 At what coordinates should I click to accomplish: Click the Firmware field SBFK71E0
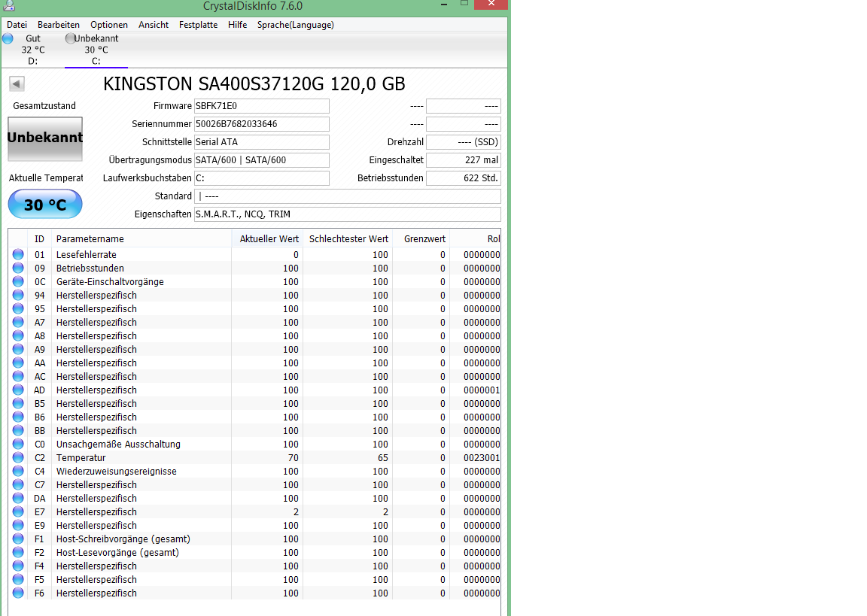[x=262, y=105]
